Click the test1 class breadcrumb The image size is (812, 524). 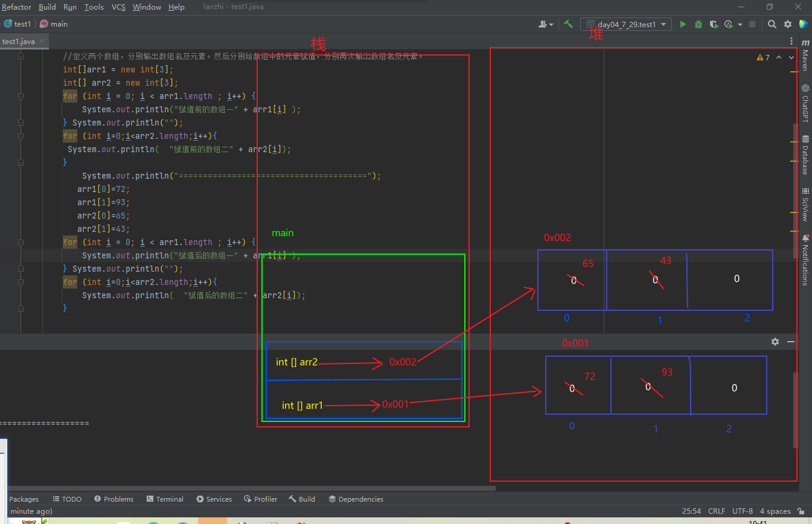18,24
